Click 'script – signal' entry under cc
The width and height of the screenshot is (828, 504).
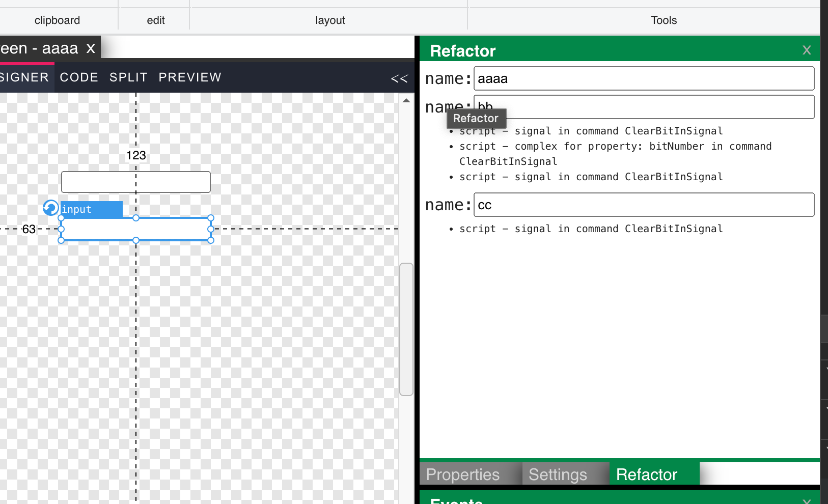[x=591, y=229]
